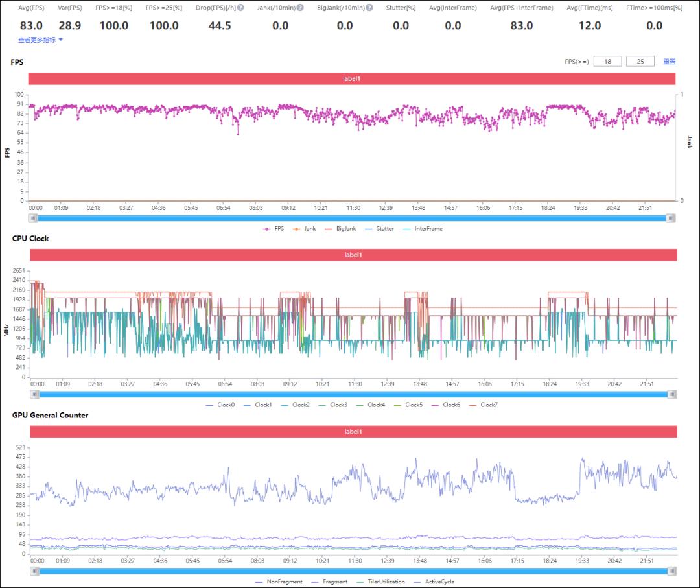
Task: Toggle Clock0 series in CPU legend
Action: pyautogui.click(x=220, y=405)
